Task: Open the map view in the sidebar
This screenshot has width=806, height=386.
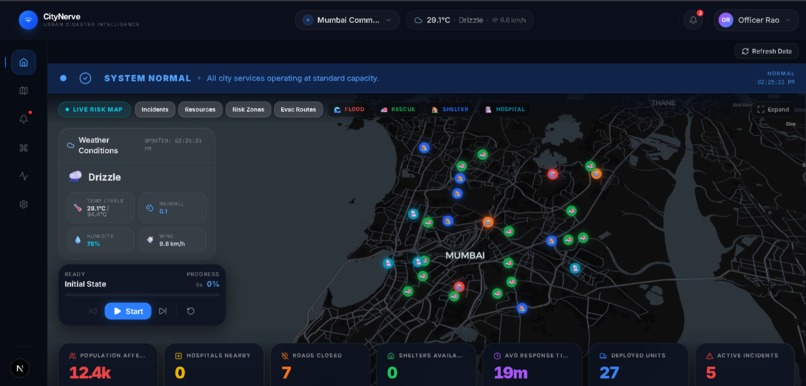Action: 23,91
